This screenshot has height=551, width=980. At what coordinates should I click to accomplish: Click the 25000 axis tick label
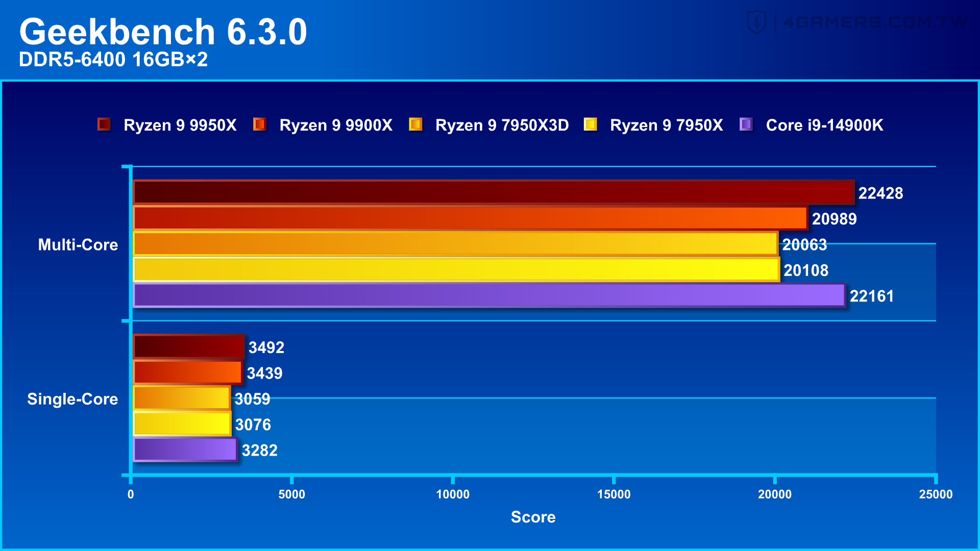(936, 494)
